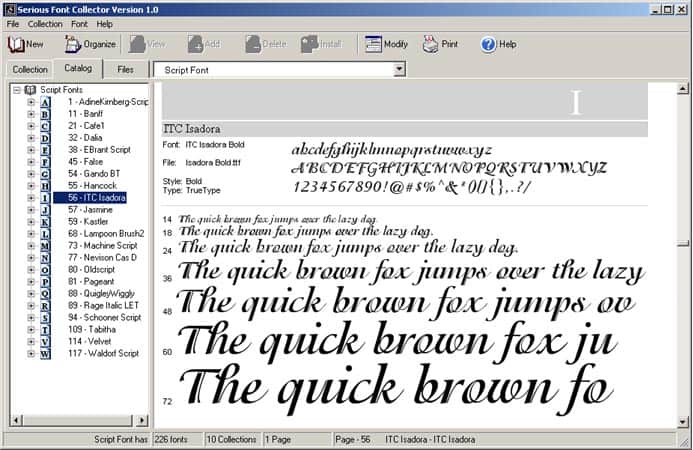Expand the Waldorf Script tree node
Viewport: 693px width, 450px height.
pyautogui.click(x=31, y=354)
